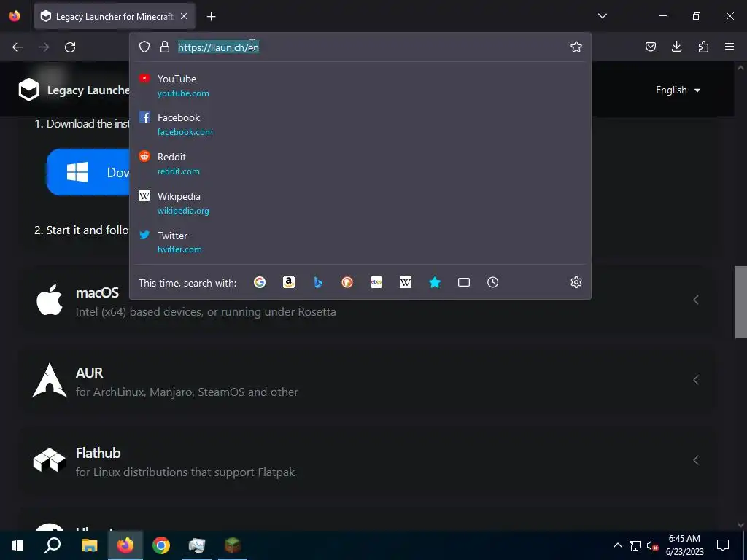
Task: Search this time with DuckDuckGo
Action: pyautogui.click(x=347, y=282)
